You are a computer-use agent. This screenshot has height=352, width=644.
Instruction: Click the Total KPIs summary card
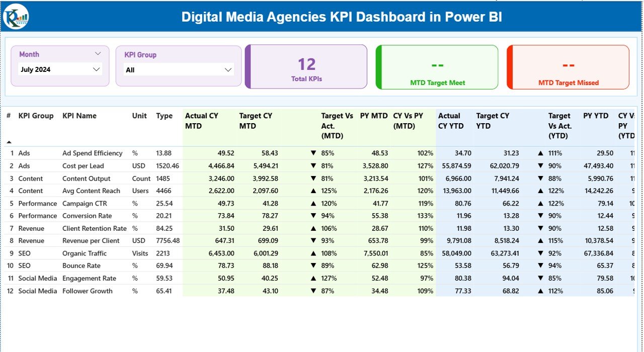tap(306, 67)
